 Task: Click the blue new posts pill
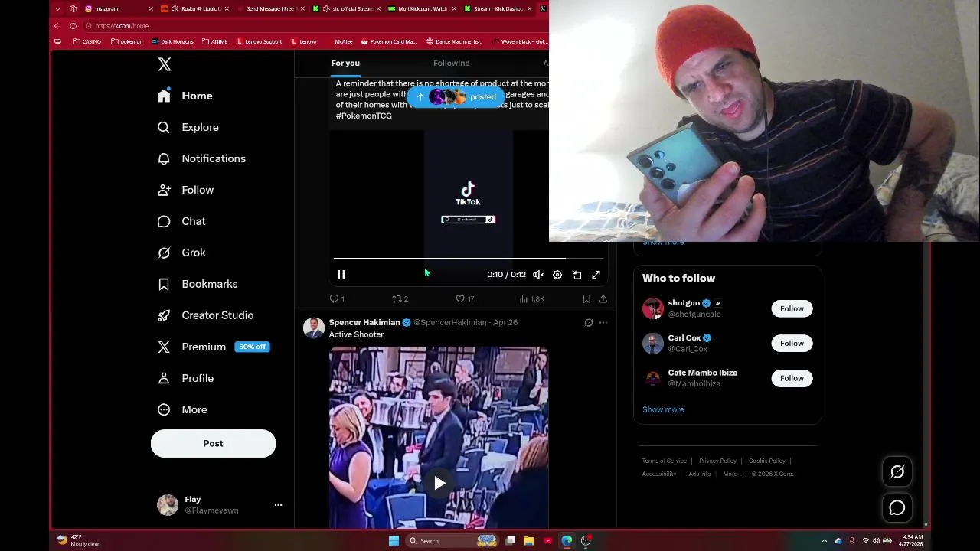[x=456, y=97]
